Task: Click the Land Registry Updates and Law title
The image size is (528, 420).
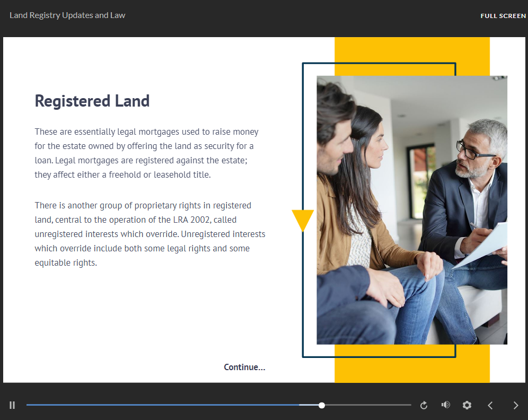Action: click(67, 15)
